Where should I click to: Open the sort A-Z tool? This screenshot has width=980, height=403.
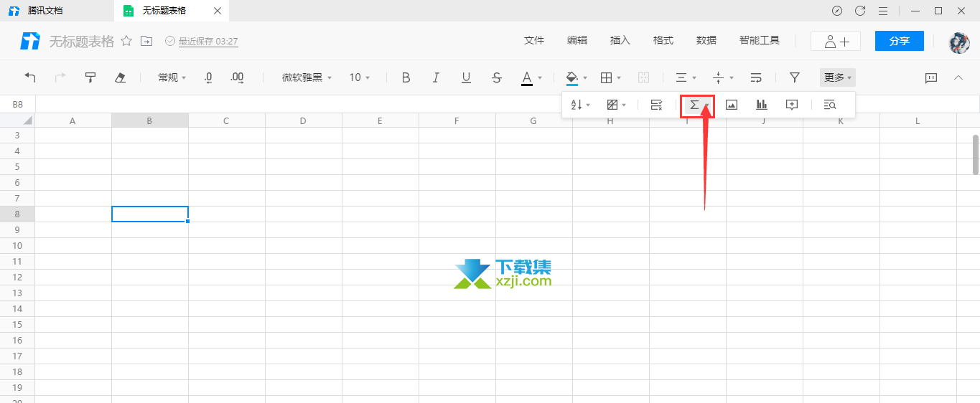[x=580, y=105]
